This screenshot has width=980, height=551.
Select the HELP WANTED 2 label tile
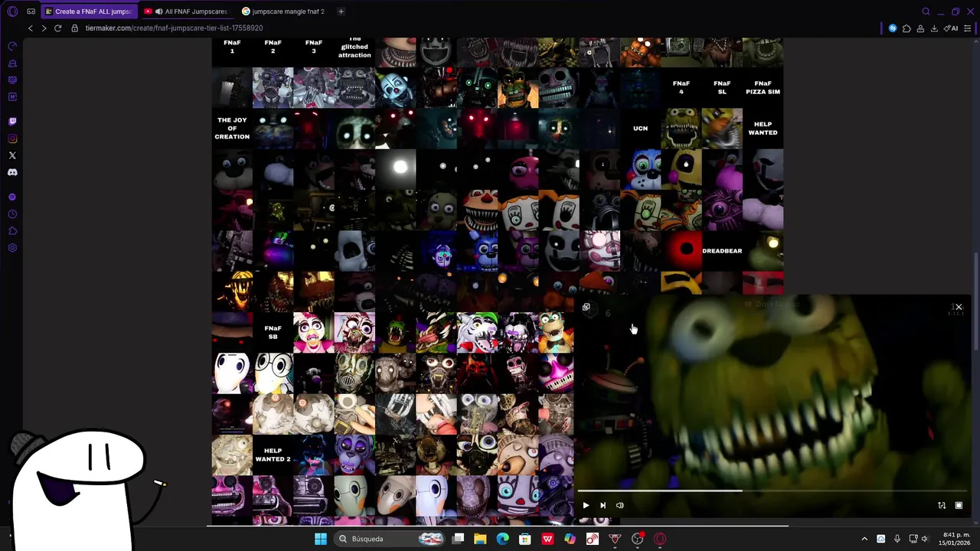[273, 455]
